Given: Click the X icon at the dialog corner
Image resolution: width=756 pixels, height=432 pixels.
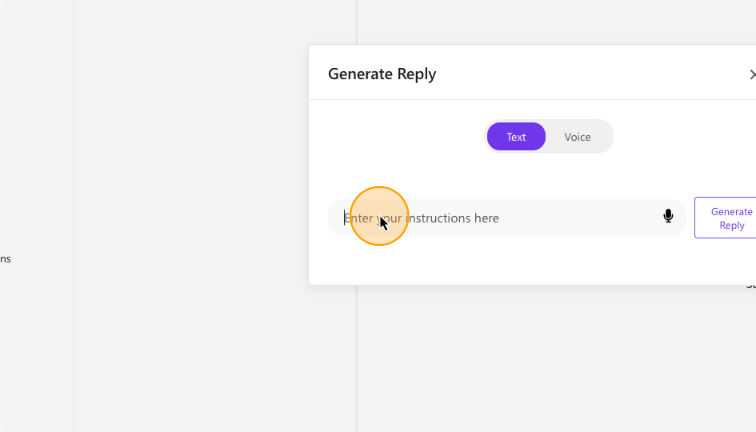Looking at the screenshot, I should pyautogui.click(x=753, y=75).
